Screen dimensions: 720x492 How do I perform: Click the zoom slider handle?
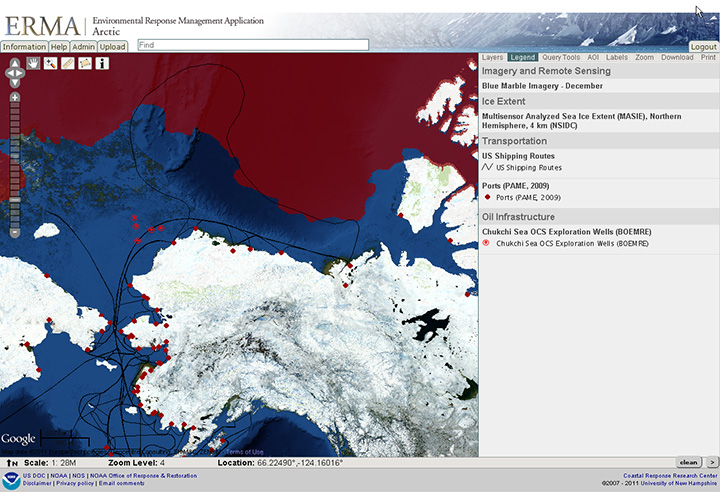click(x=15, y=200)
